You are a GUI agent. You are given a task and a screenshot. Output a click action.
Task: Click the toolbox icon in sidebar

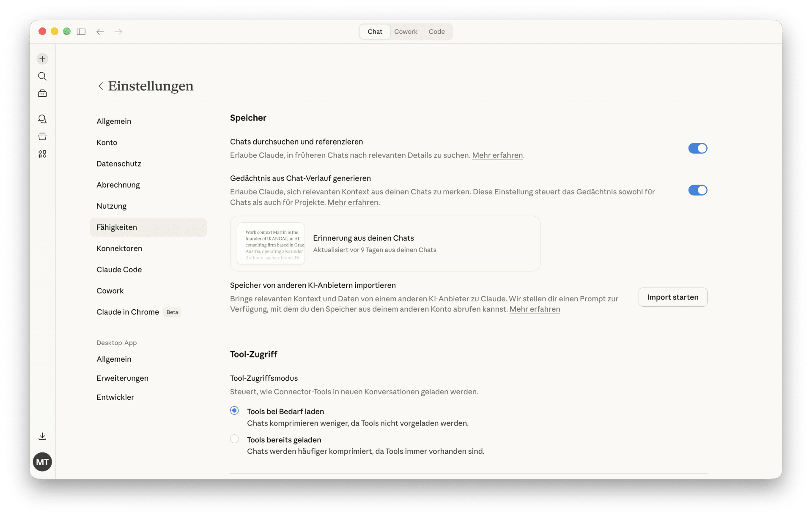click(42, 93)
